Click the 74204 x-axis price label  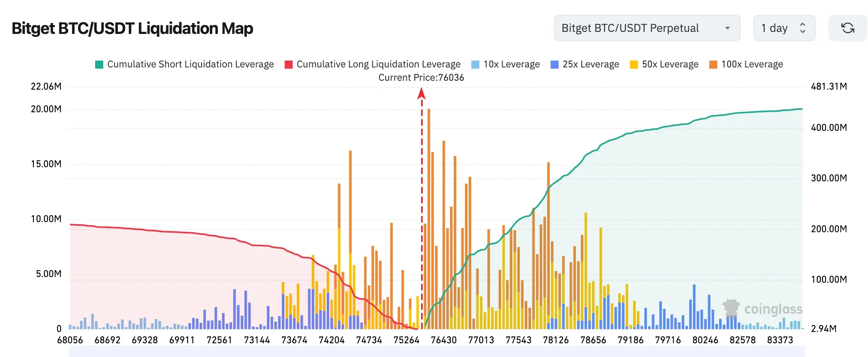click(x=332, y=340)
